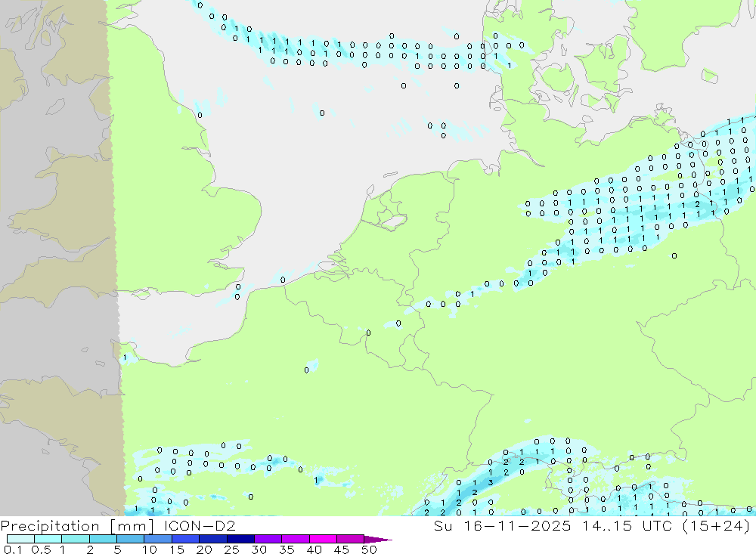This screenshot has height=554, width=756.
Task: Click the above-50 mm arrow at legend end
Action: point(378,540)
